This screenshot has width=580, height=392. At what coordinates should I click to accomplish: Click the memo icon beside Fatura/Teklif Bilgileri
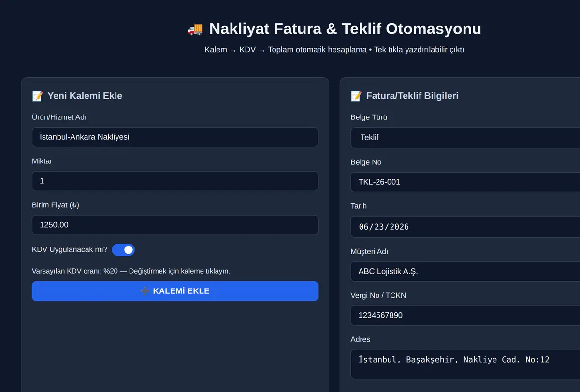[356, 96]
